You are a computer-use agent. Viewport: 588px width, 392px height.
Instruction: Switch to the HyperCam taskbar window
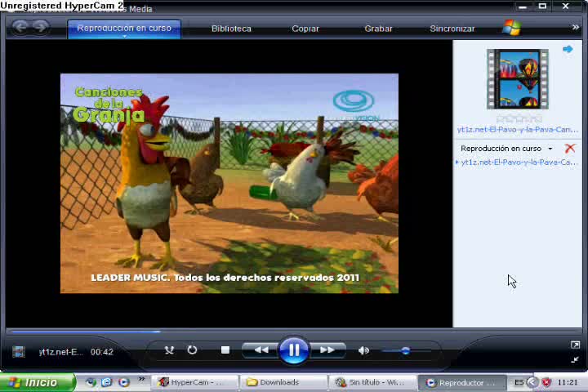click(x=194, y=383)
